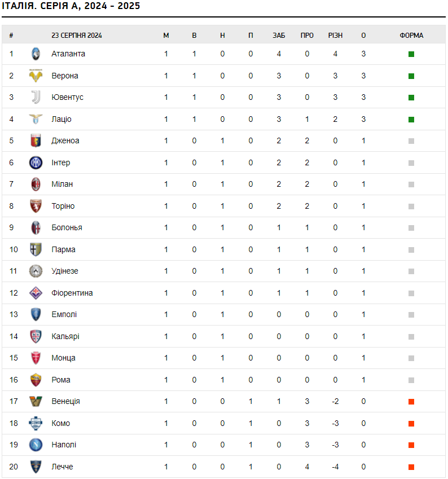Click Atalanta's green form indicator square
The image size is (448, 479).
(411, 54)
